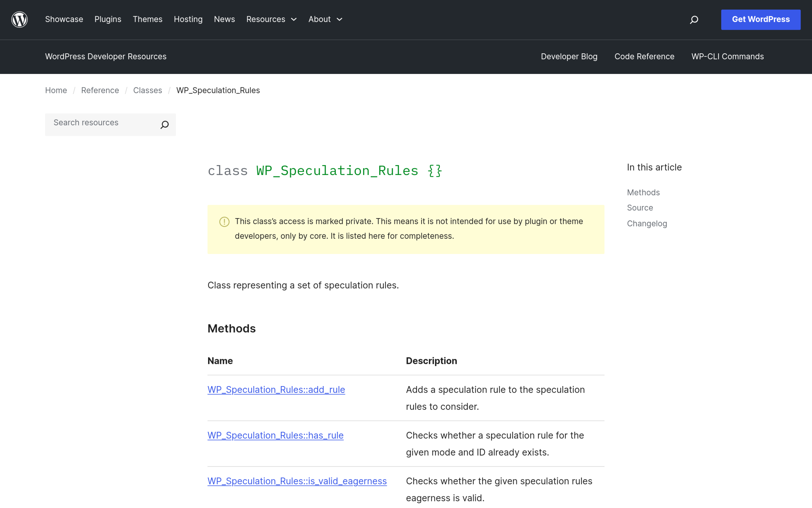The width and height of the screenshot is (812, 508).
Task: Open the News section
Action: point(225,19)
